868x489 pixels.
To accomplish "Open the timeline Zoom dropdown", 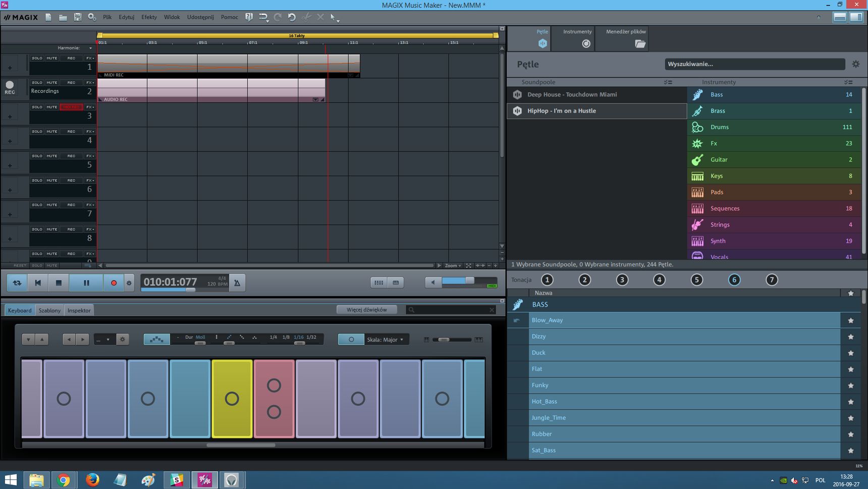I will (453, 265).
